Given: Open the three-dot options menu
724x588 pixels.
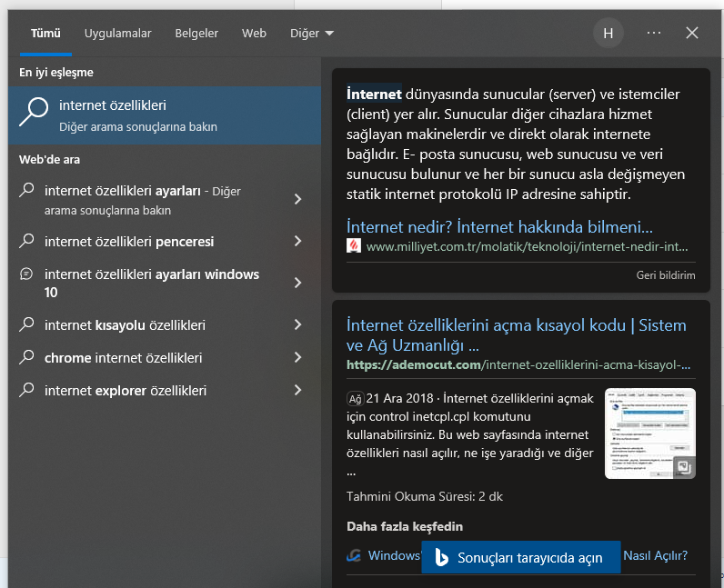Looking at the screenshot, I should coord(654,34).
